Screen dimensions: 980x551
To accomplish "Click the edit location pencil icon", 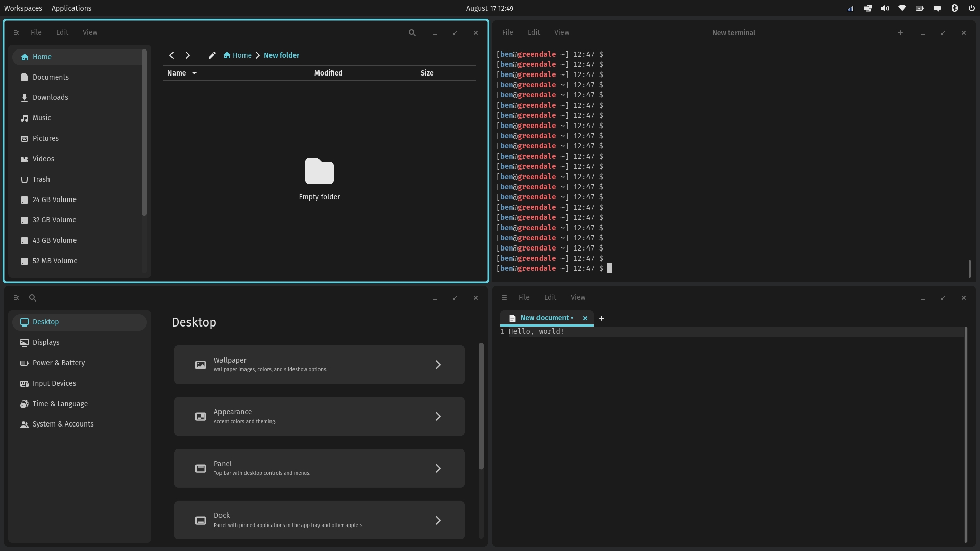I will [212, 55].
